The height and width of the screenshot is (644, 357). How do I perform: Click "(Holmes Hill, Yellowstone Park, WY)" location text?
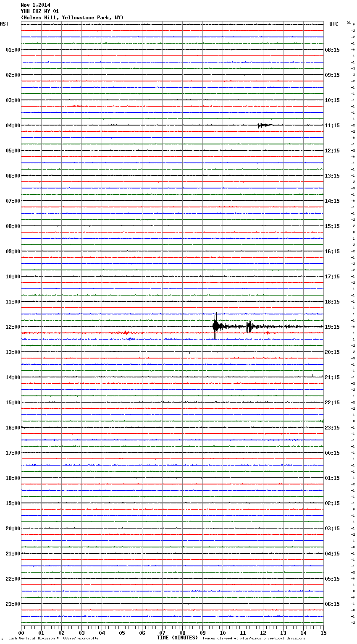(x=72, y=18)
